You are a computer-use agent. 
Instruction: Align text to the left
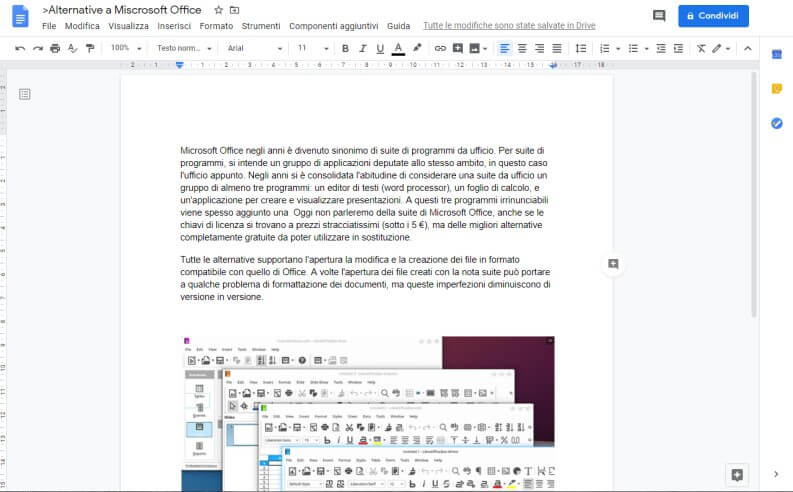(504, 49)
